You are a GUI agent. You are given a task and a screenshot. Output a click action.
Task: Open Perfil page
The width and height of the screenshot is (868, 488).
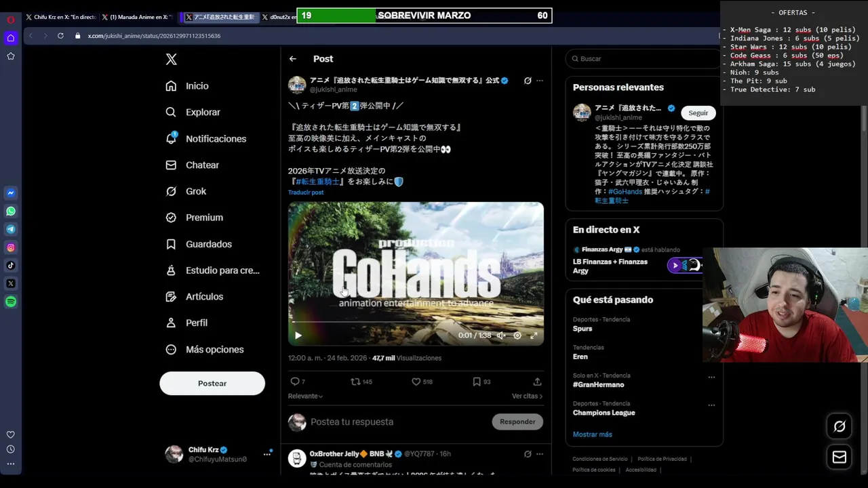point(186,323)
